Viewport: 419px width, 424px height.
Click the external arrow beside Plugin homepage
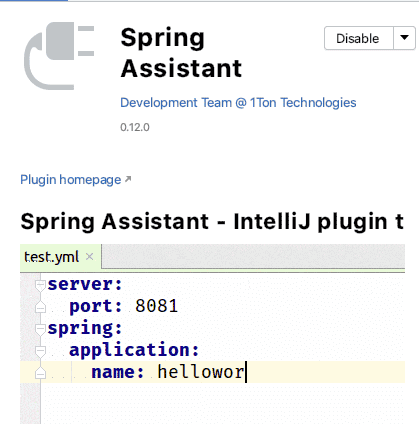point(128,179)
